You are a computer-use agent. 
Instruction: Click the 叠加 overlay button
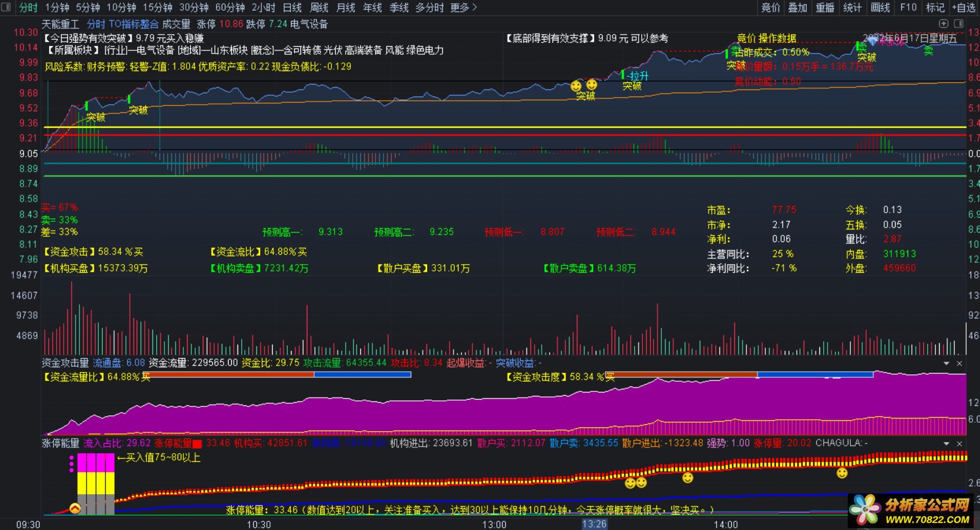point(798,8)
